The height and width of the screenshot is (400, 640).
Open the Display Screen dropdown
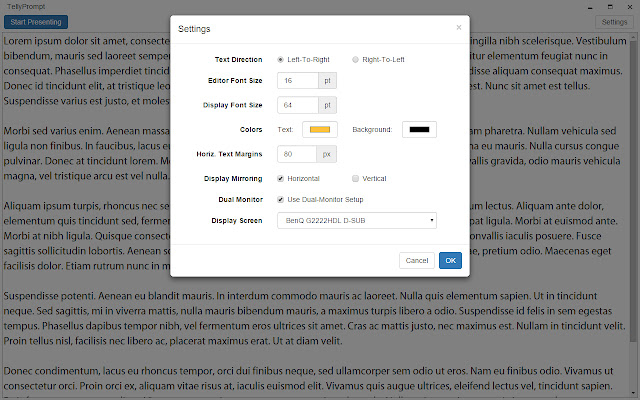(x=357, y=220)
